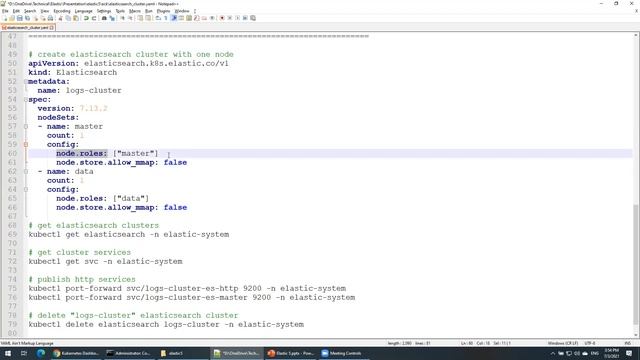Image resolution: width=640 pixels, height=360 pixels.
Task: Click the Paste toolbar icon
Action: [76, 18]
